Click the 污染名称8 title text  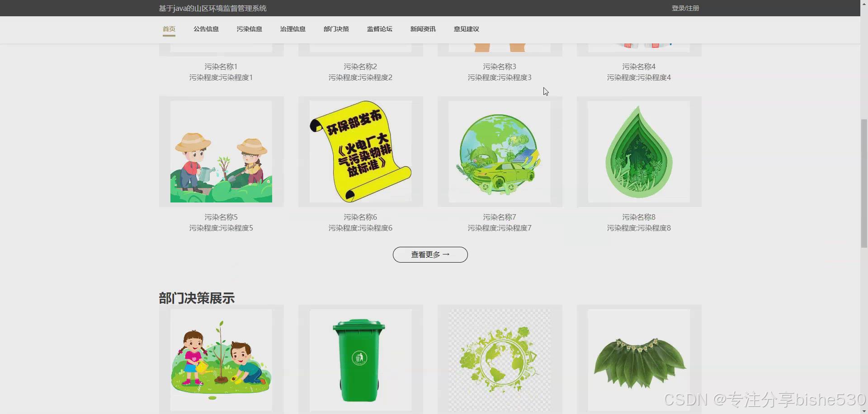[639, 217]
